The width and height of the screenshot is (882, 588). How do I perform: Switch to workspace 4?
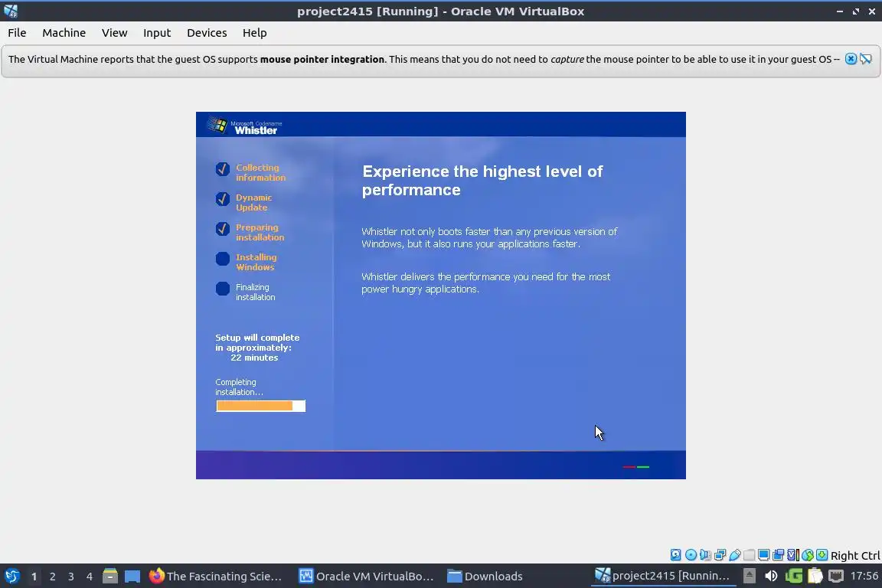pos(90,577)
